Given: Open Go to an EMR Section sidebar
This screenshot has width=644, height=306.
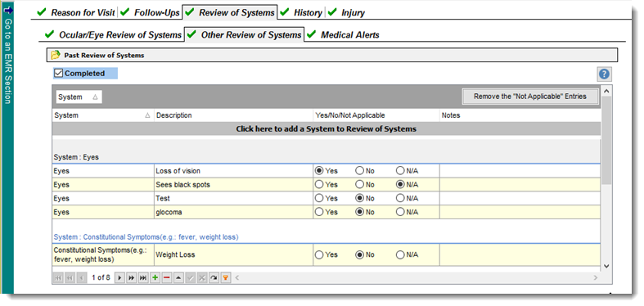Looking at the screenshot, I should [7, 61].
